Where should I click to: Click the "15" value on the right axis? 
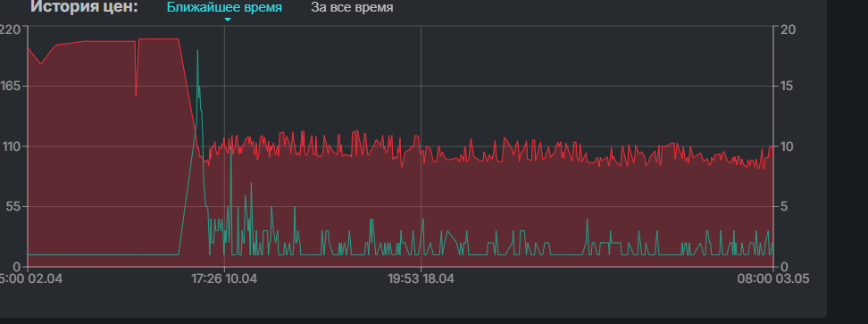tap(787, 87)
